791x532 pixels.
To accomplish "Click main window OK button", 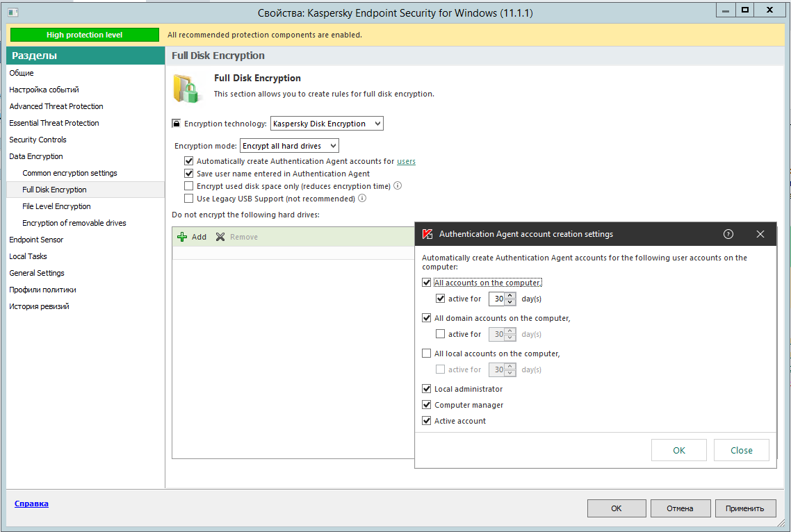I will click(x=617, y=508).
